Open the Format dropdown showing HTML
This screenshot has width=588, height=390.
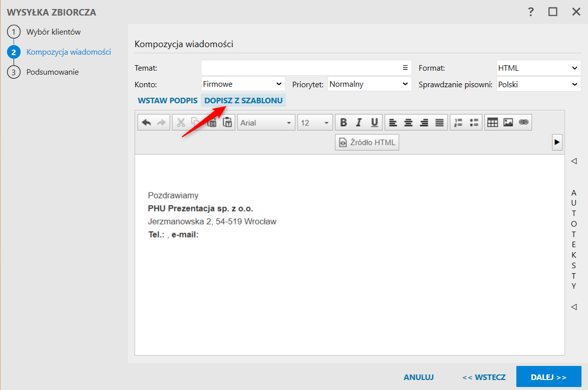[x=538, y=68]
